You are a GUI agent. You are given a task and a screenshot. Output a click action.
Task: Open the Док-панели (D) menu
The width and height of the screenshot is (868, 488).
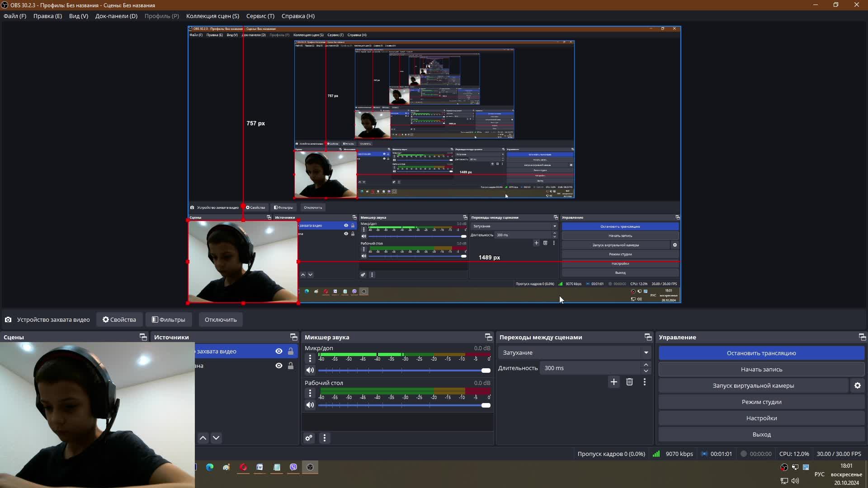pyautogui.click(x=116, y=16)
